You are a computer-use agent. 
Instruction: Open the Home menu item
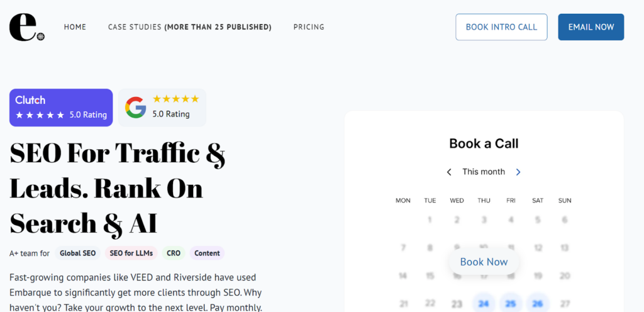[75, 27]
